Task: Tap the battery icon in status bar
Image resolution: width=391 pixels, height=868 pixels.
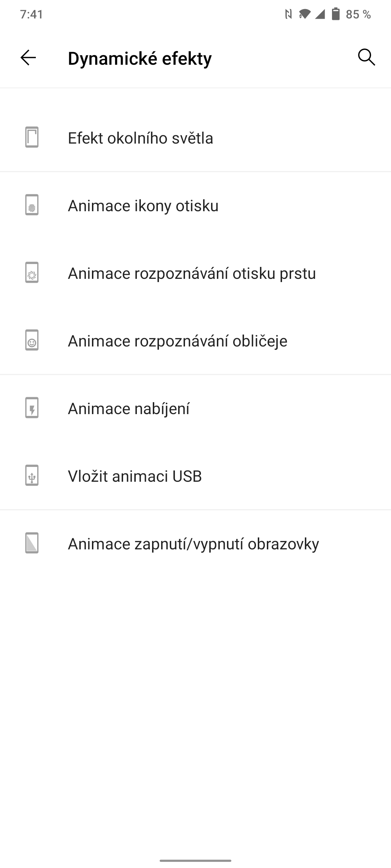Action: [336, 14]
